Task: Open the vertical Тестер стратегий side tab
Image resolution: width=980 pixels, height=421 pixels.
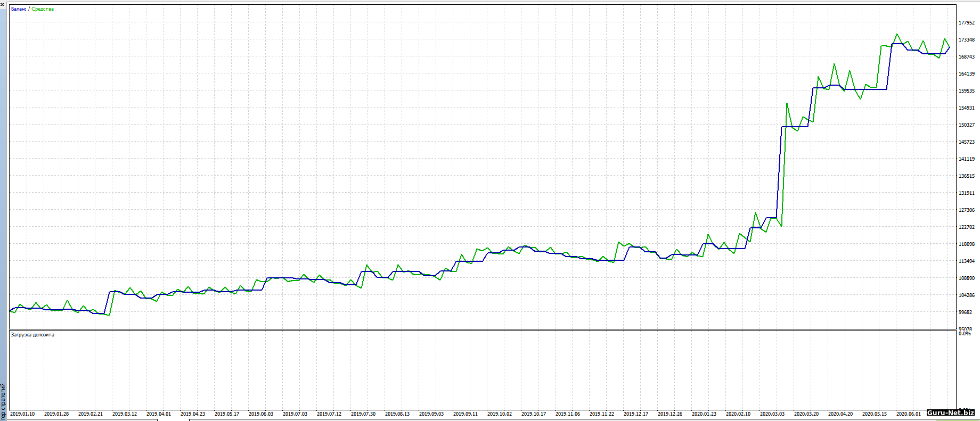Action: pos(3,400)
